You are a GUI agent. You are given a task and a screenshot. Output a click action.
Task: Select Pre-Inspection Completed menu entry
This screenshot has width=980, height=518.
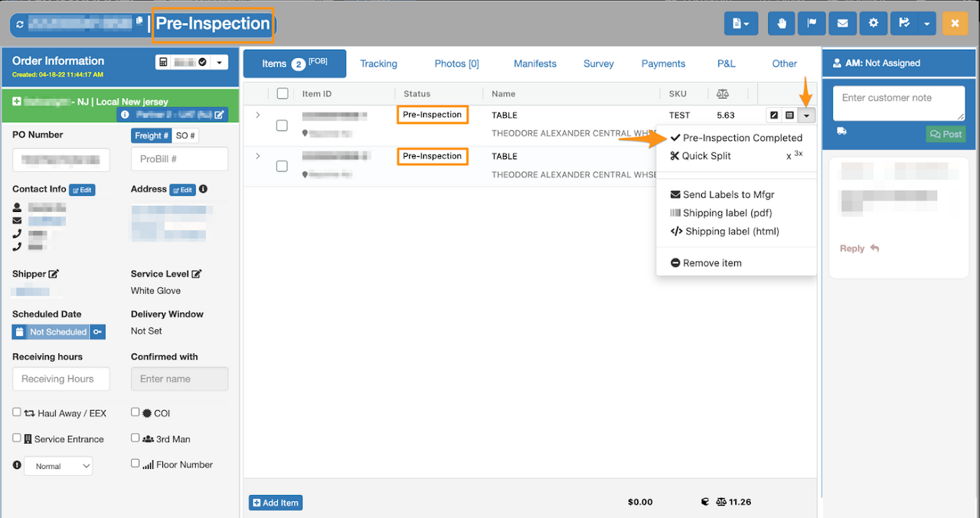737,138
